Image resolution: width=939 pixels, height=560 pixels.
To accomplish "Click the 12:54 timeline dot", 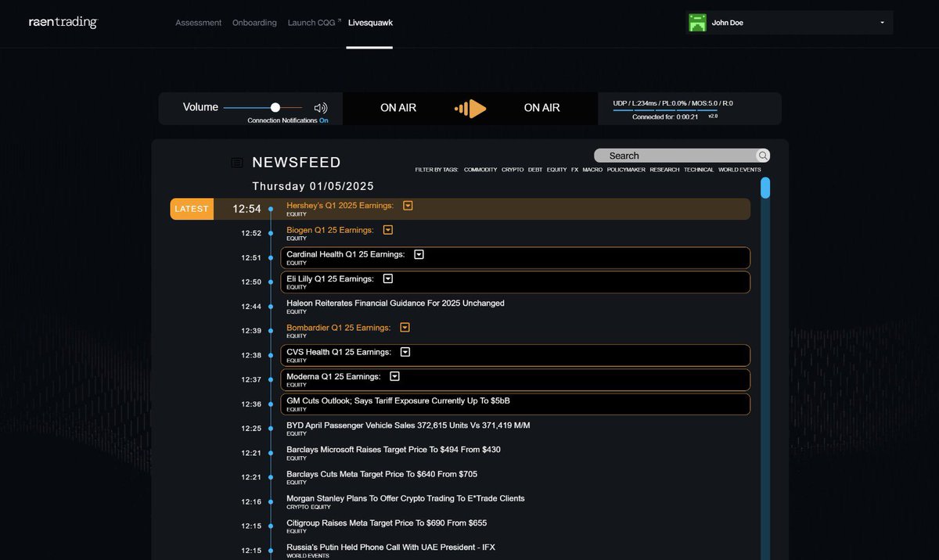I will (271, 210).
